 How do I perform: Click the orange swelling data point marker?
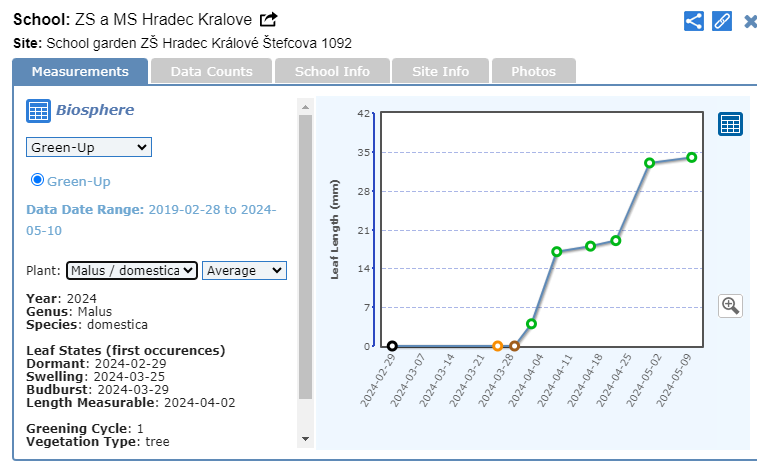(497, 346)
